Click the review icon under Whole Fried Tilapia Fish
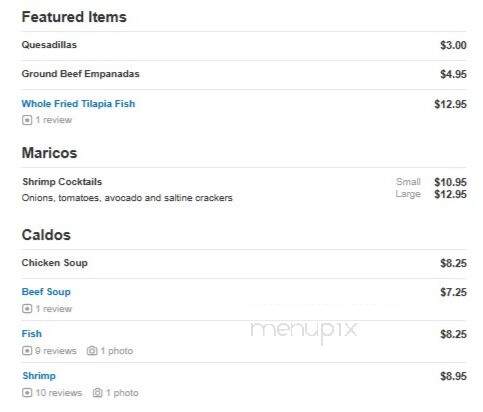The image size is (483, 412). tap(27, 120)
